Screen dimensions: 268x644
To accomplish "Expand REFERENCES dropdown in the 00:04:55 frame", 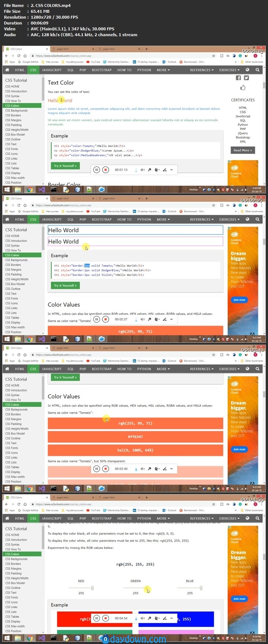I will [x=202, y=518].
